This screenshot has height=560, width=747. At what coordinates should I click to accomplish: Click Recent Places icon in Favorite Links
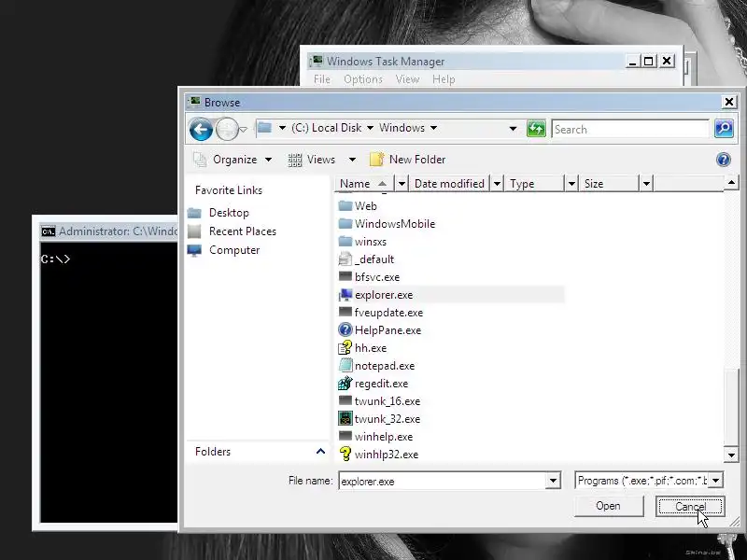[x=194, y=231]
